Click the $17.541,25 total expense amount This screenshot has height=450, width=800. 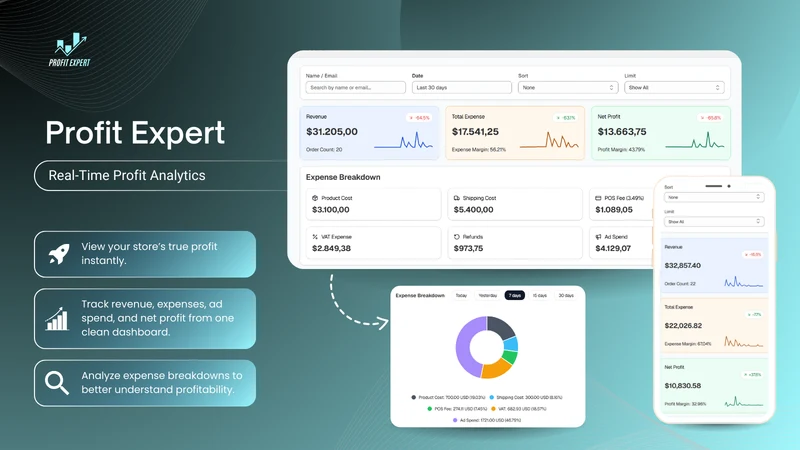pos(475,132)
